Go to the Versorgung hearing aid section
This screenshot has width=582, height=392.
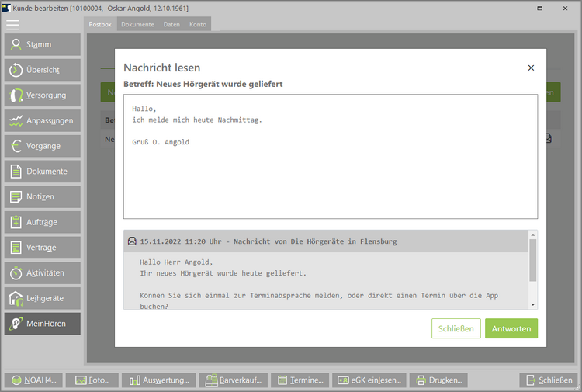click(x=42, y=95)
